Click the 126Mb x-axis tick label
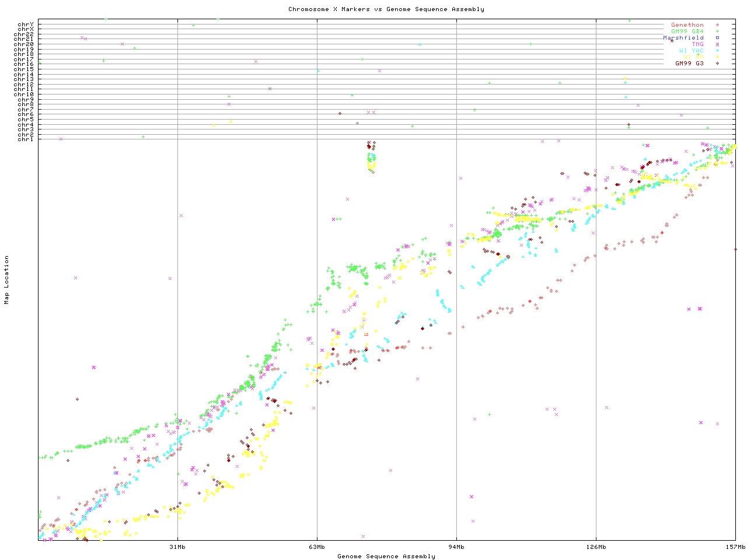Image resolution: width=747 pixels, height=560 pixels. [596, 547]
